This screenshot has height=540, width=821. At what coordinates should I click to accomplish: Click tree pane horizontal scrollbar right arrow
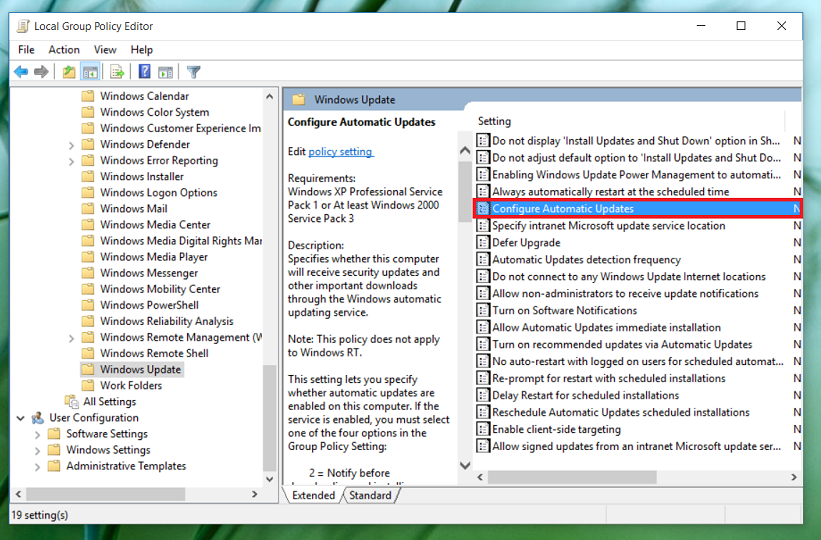point(254,494)
